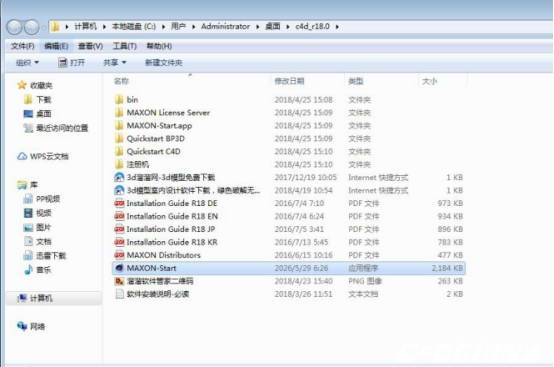Click the 收藏夹 favorites star icon
554x367 pixels.
pyautogui.click(x=22, y=85)
